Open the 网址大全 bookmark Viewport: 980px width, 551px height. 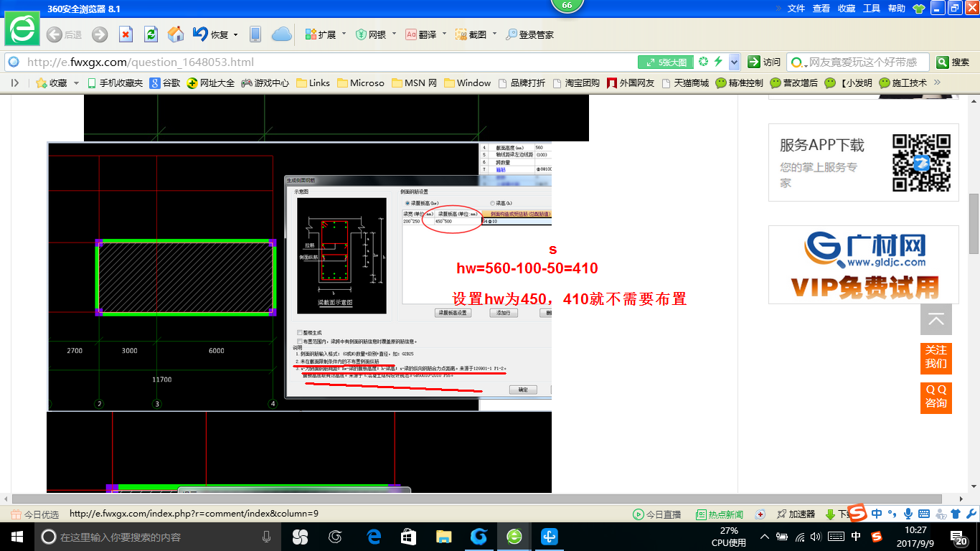point(211,83)
